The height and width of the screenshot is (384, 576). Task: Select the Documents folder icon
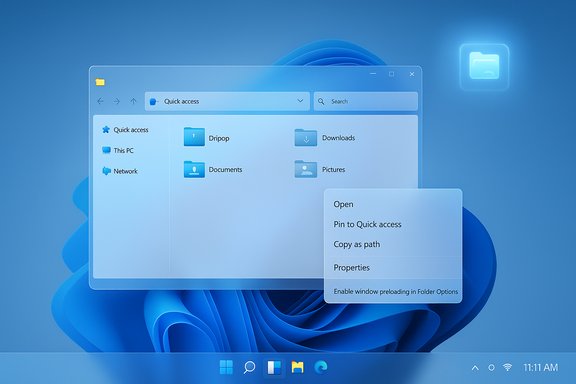coord(194,169)
